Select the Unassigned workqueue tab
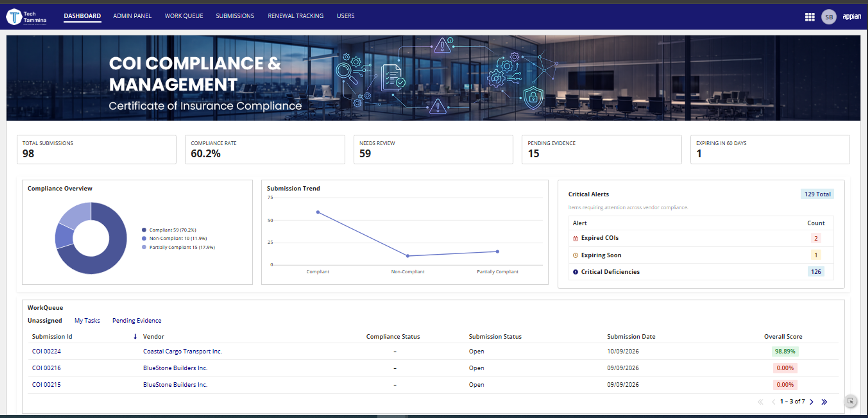This screenshot has width=868, height=418. click(45, 321)
